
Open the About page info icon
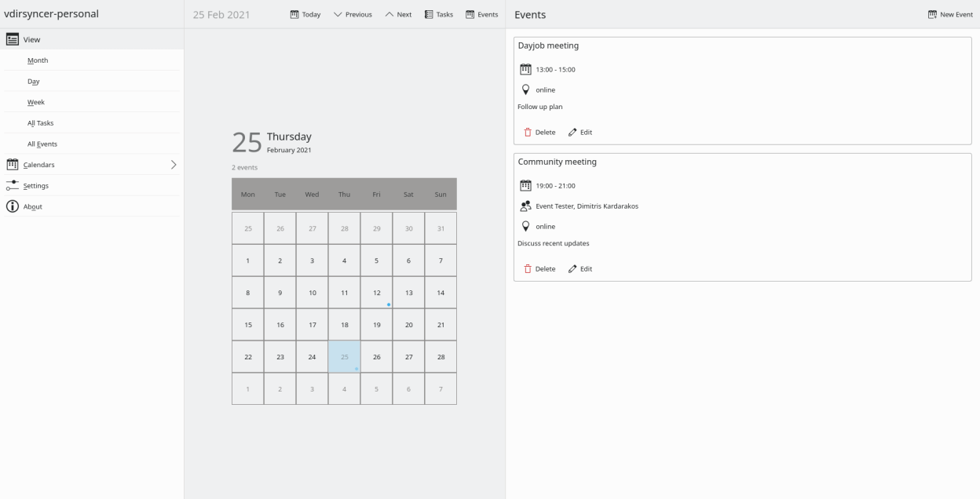[13, 206]
